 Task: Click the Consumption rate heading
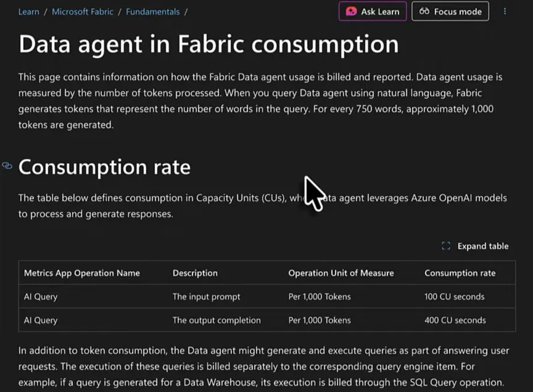tap(104, 167)
